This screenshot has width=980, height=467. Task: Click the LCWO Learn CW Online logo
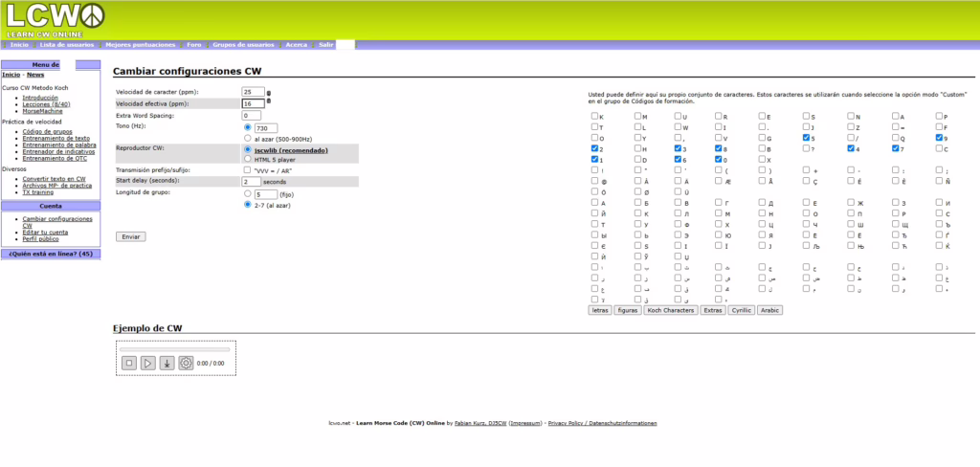point(56,20)
